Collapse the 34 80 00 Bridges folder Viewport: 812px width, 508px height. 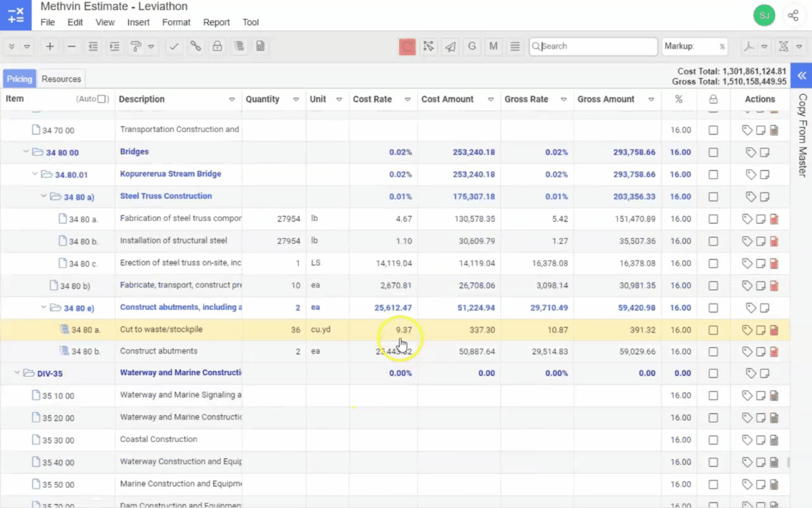pyautogui.click(x=26, y=152)
